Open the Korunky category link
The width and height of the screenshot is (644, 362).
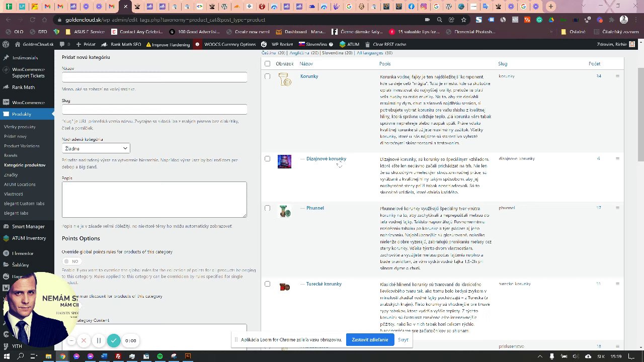[309, 76]
